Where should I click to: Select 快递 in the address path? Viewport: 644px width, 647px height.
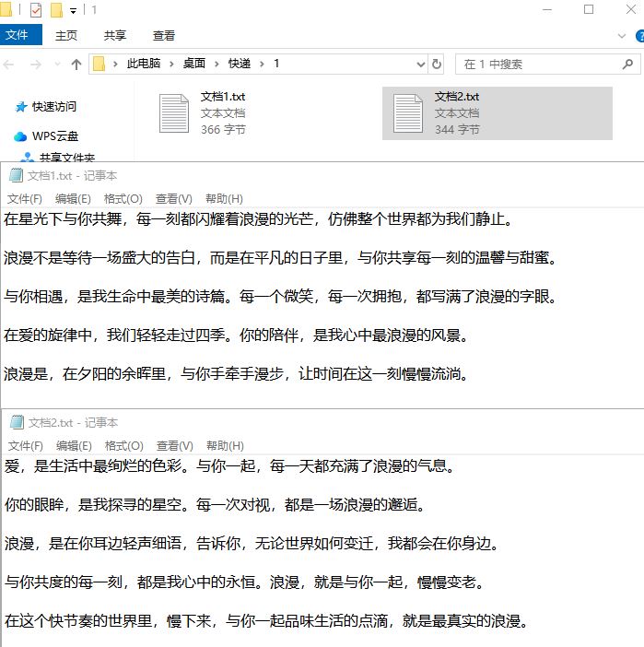pyautogui.click(x=240, y=64)
